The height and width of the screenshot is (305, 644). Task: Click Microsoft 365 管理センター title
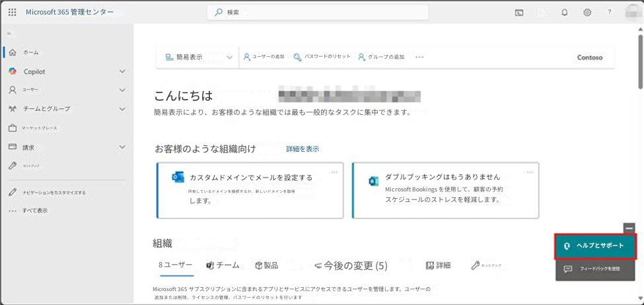pos(70,12)
